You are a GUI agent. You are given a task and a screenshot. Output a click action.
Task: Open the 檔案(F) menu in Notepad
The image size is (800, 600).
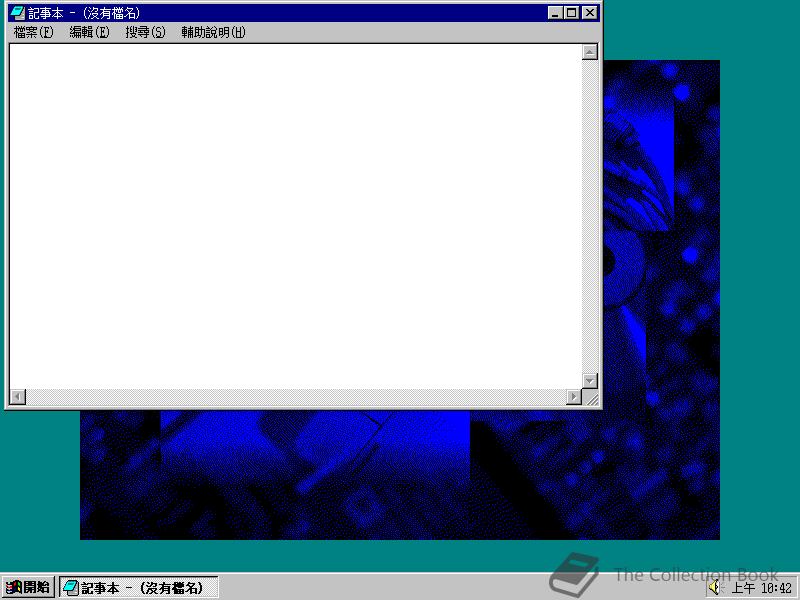[x=33, y=33]
